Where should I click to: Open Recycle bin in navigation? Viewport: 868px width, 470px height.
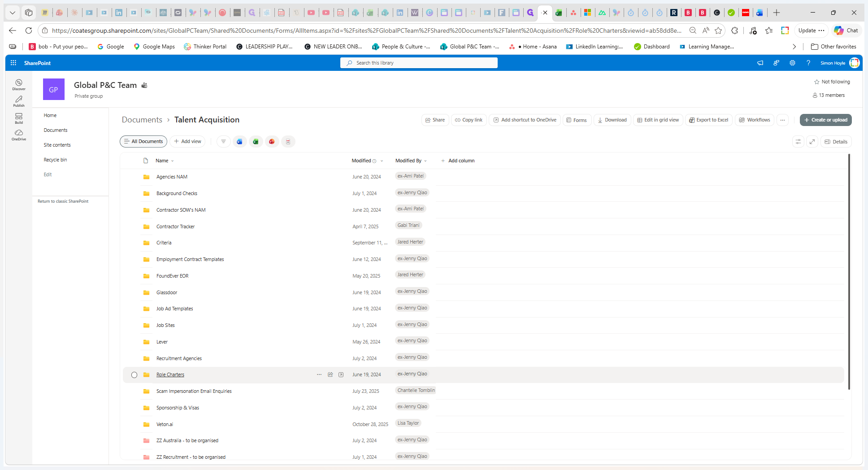pos(55,160)
